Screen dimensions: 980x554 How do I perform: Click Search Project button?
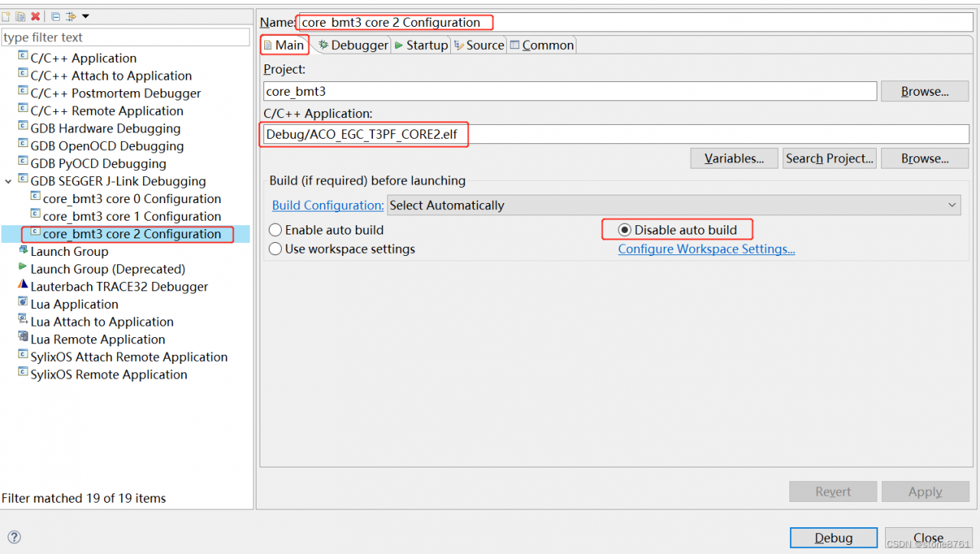(x=829, y=159)
